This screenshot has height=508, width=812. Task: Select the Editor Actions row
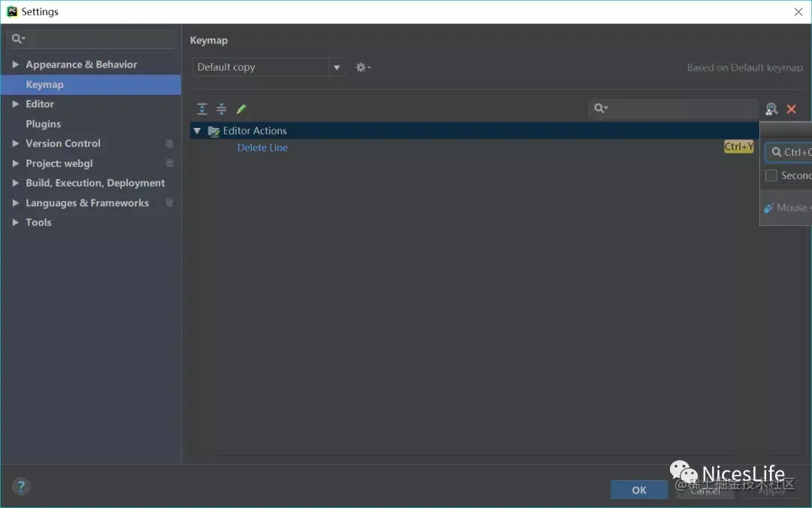474,131
